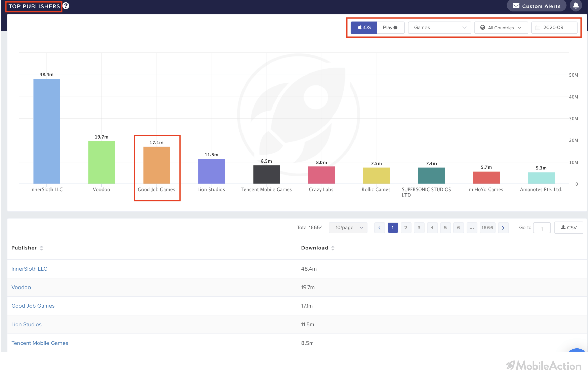
Task: Select page 6 in pagination
Action: click(458, 228)
